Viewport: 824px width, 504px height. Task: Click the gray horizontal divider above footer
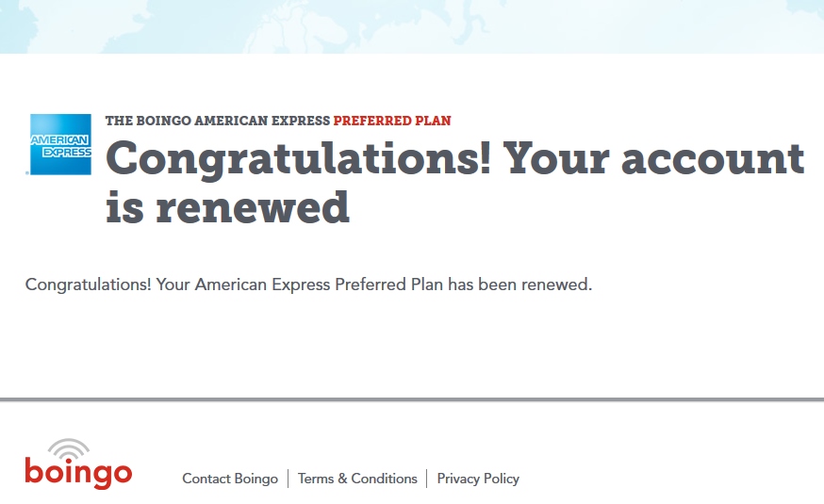412,399
